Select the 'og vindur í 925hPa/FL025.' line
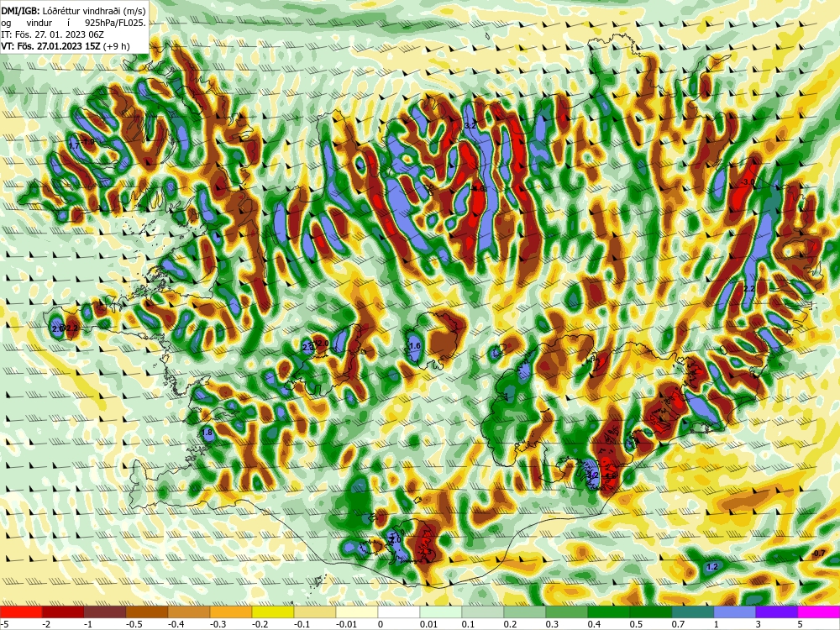Viewport: 840px width, 630px height. (73, 23)
